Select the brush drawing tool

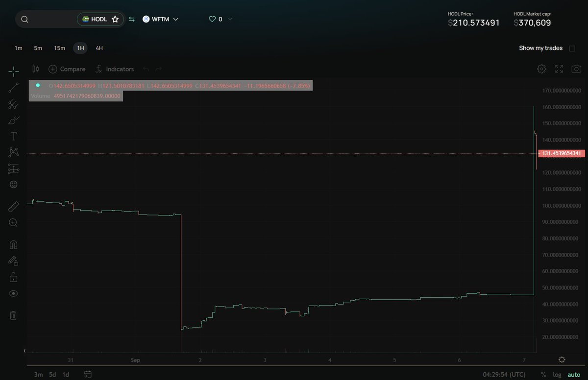pyautogui.click(x=14, y=120)
